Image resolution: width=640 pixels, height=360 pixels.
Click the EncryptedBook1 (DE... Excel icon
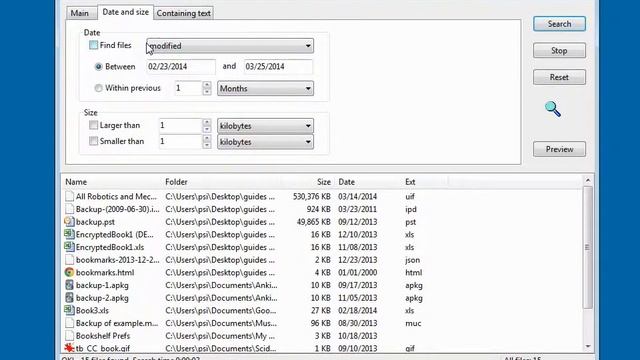pos(69,234)
